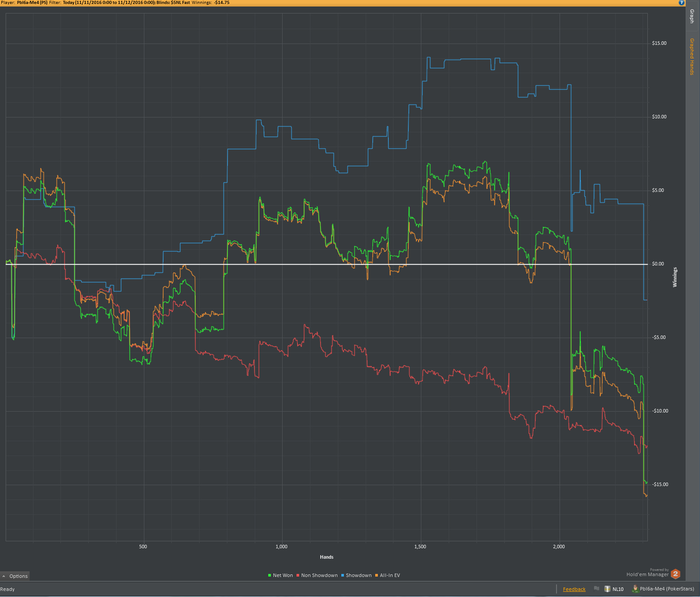The image size is (700, 597).
Task: Click the $10.00 y-axis label
Action: (659, 117)
